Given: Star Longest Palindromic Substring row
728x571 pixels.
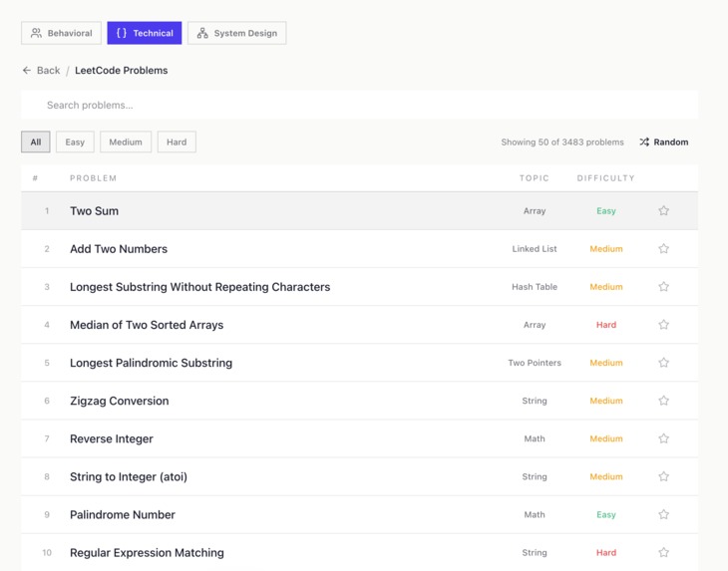Looking at the screenshot, I should pyautogui.click(x=663, y=363).
